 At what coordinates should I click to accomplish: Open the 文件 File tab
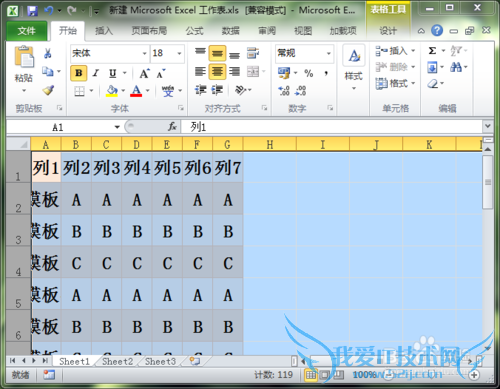coord(27,31)
